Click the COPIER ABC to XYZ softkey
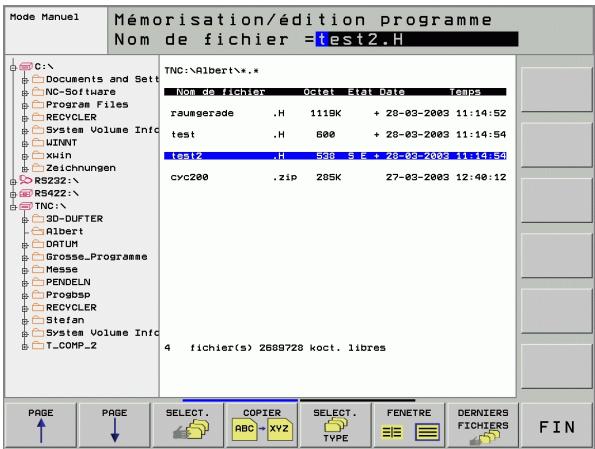 262,425
